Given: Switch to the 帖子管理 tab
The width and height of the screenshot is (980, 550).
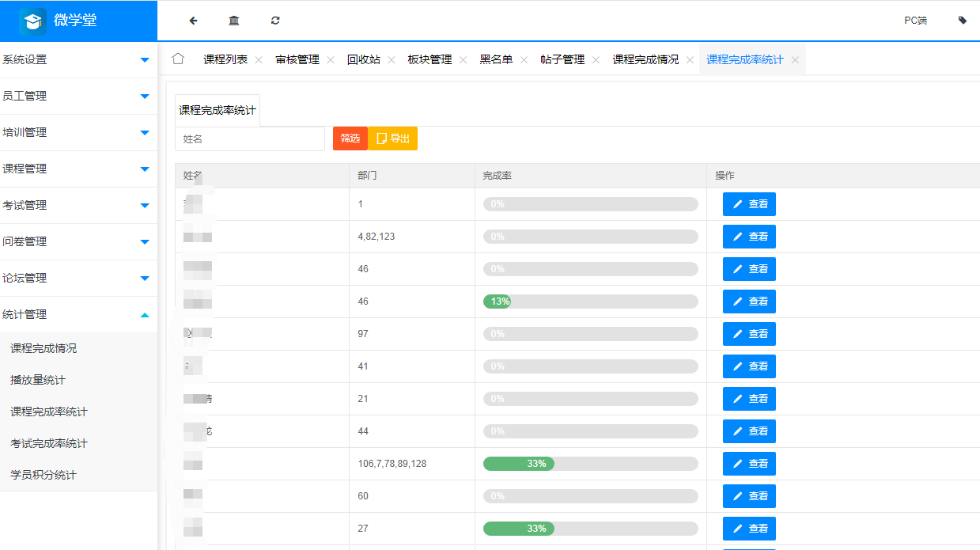Looking at the screenshot, I should (562, 59).
